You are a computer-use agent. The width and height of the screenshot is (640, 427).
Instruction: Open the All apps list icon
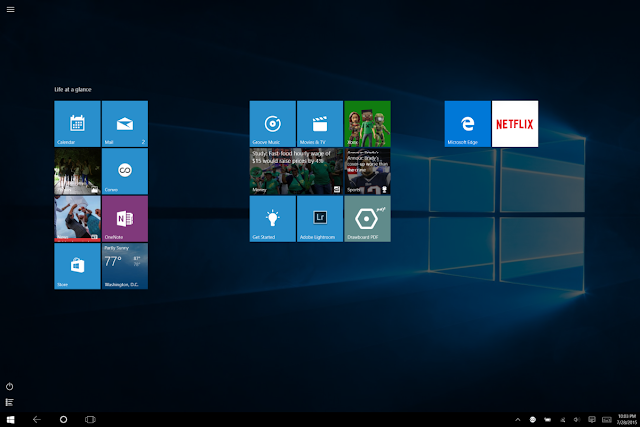point(10,402)
